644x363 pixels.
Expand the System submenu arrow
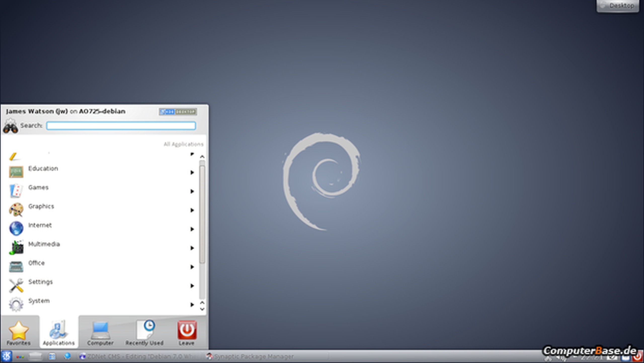pyautogui.click(x=192, y=305)
